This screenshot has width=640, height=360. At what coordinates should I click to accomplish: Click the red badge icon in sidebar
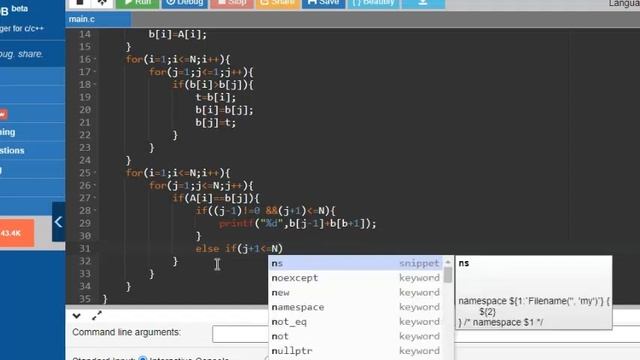click(x=4, y=114)
